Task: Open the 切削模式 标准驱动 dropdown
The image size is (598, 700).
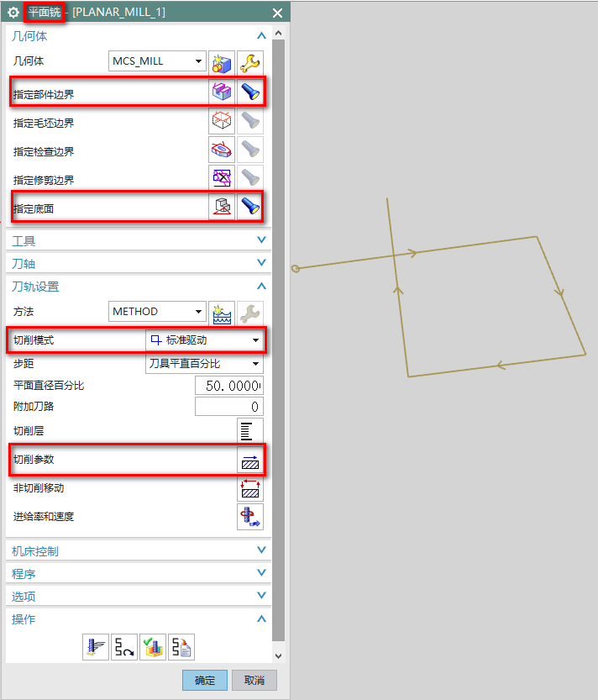Action: 205,340
